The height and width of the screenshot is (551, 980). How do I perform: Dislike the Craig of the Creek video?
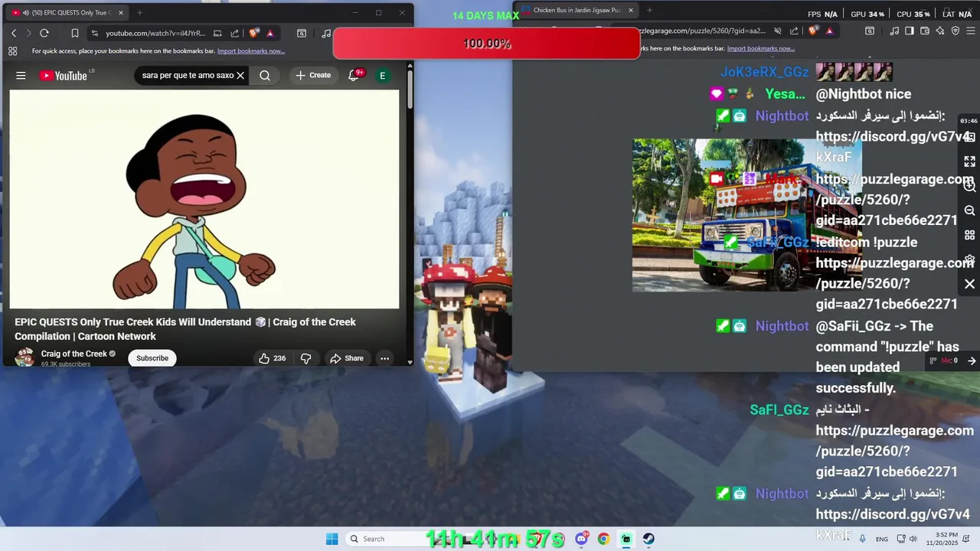tap(305, 358)
